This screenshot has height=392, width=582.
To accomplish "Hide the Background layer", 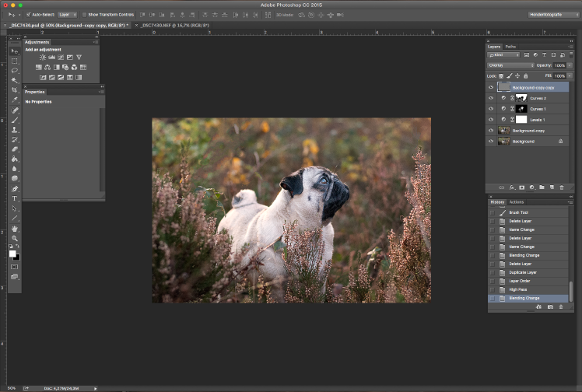I will click(491, 142).
